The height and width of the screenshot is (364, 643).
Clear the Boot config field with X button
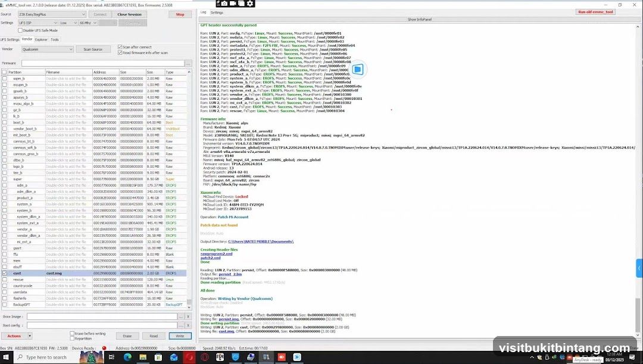pyautogui.click(x=188, y=325)
